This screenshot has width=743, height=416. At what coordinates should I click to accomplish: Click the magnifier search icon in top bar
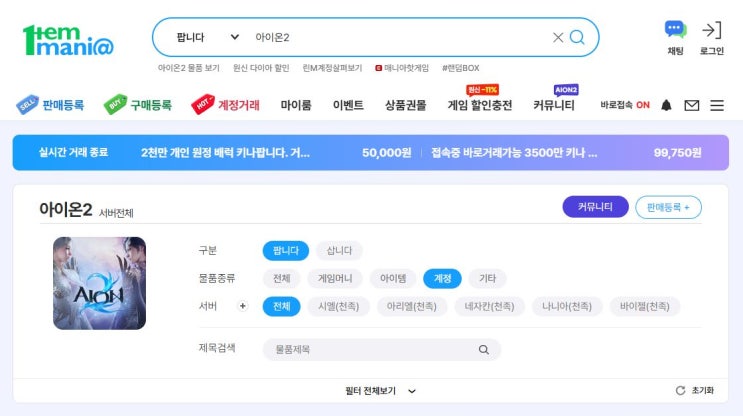tap(577, 37)
